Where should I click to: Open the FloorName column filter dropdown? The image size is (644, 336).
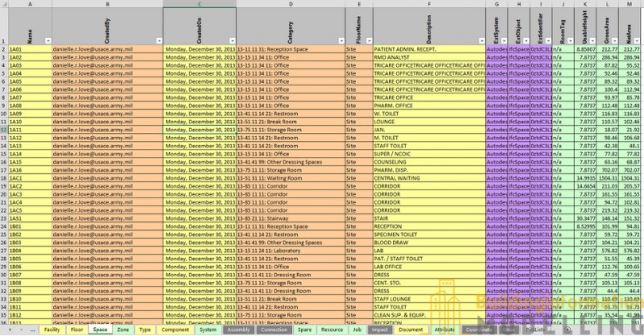pyautogui.click(x=369, y=41)
